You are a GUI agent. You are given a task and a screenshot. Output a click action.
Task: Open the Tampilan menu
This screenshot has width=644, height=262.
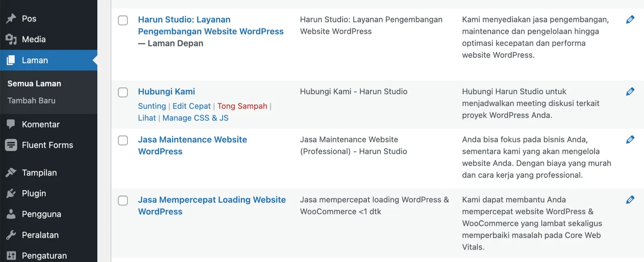49,173
